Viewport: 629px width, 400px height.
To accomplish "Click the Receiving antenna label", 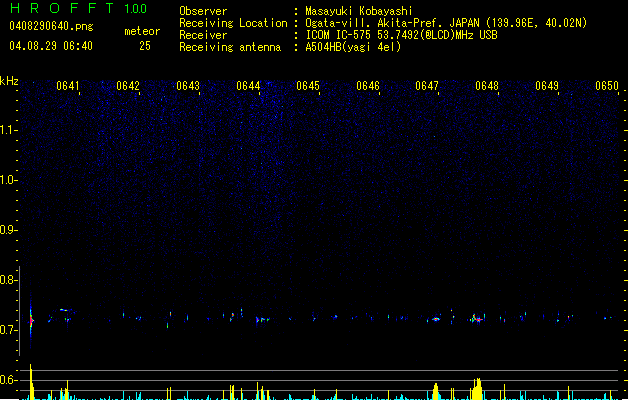I will [230, 47].
